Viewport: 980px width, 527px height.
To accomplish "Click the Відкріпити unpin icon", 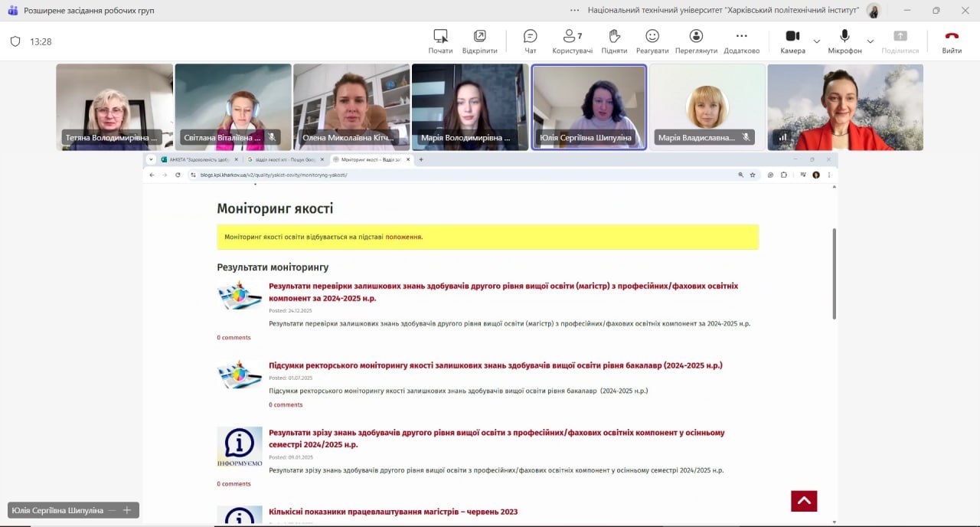I will tap(479, 37).
